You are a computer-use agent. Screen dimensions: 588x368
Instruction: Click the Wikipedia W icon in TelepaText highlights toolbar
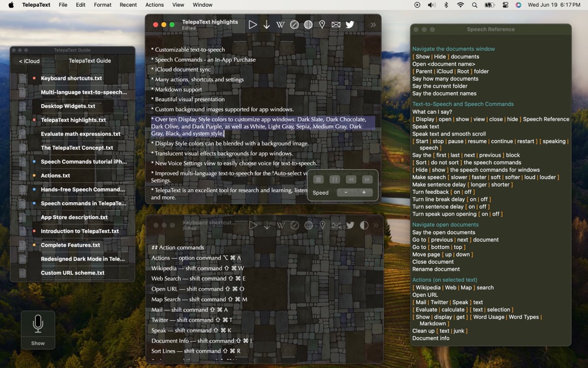click(280, 25)
